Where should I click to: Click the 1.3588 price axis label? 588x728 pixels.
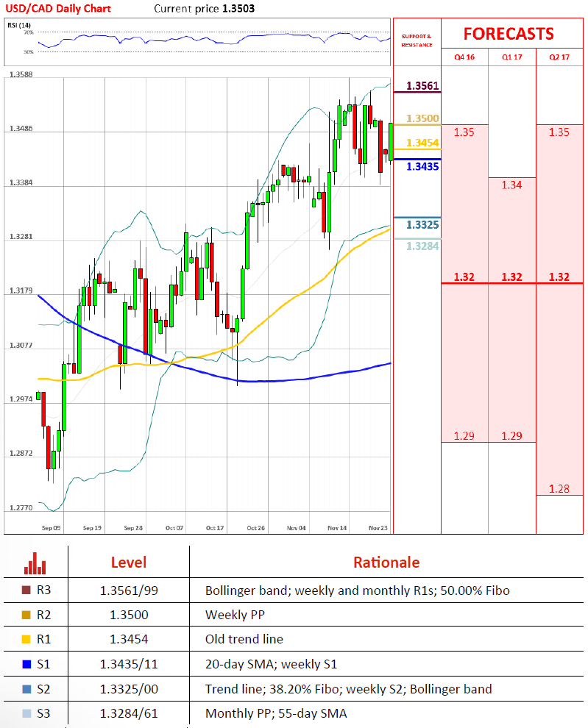tap(21, 74)
